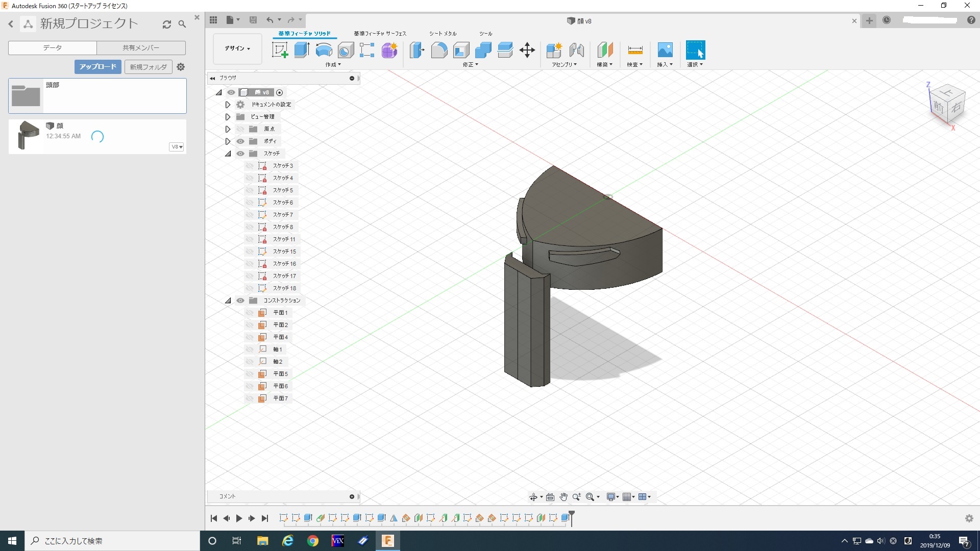Viewport: 980px width, 551px height.
Task: Click the アップロード button
Action: click(97, 67)
